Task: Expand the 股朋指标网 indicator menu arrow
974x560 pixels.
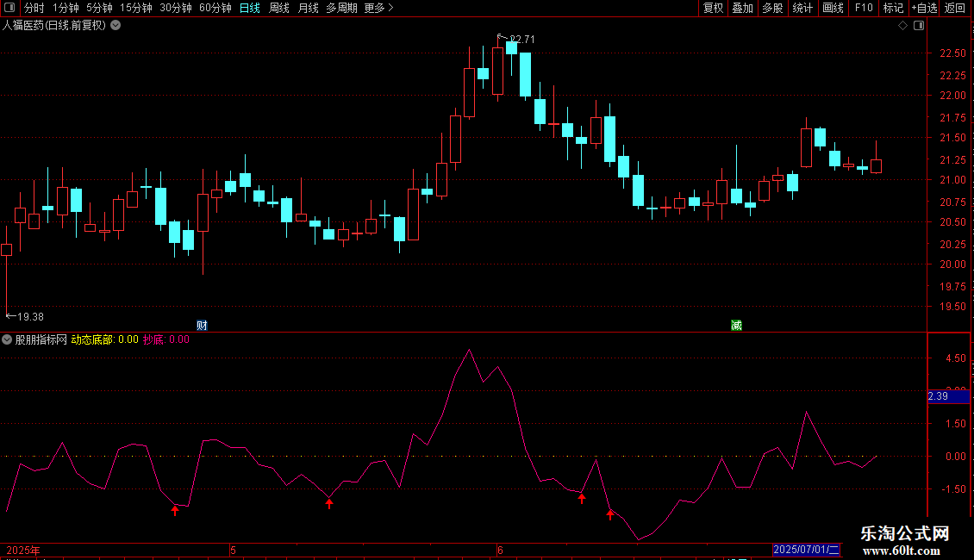Action: pos(7,339)
